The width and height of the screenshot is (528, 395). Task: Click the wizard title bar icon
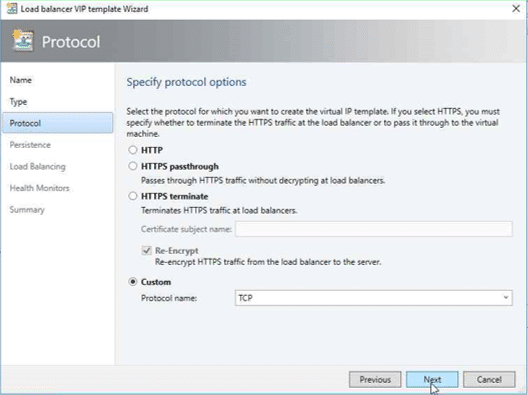pyautogui.click(x=11, y=9)
